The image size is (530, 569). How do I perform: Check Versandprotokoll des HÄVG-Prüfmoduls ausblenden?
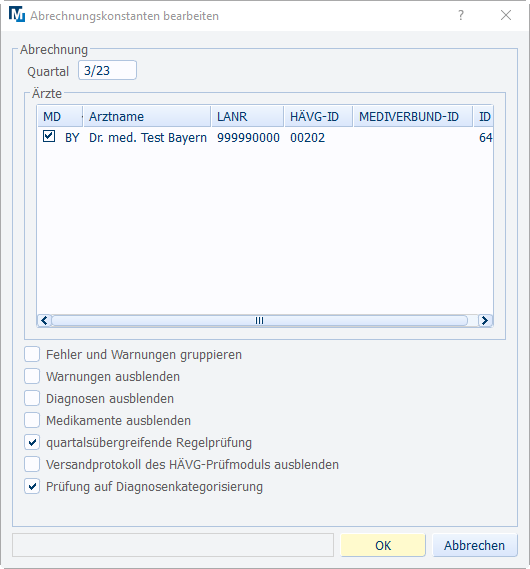[32, 464]
